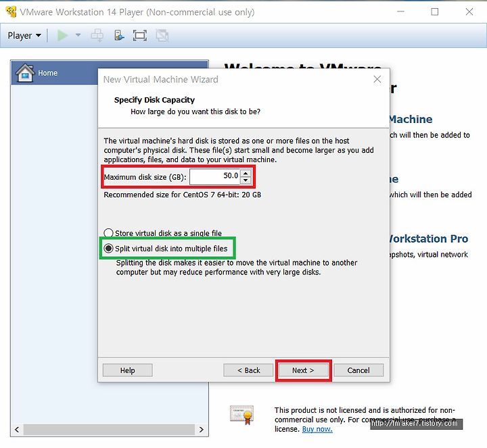Click the Next > button
Image resolution: width=487 pixels, height=448 pixels.
303,370
